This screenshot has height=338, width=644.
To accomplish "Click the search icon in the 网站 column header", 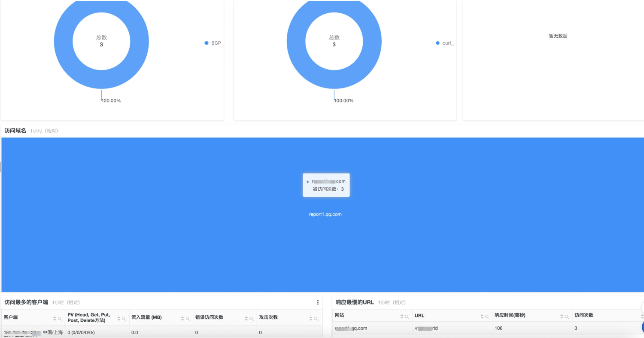I will 407,316.
